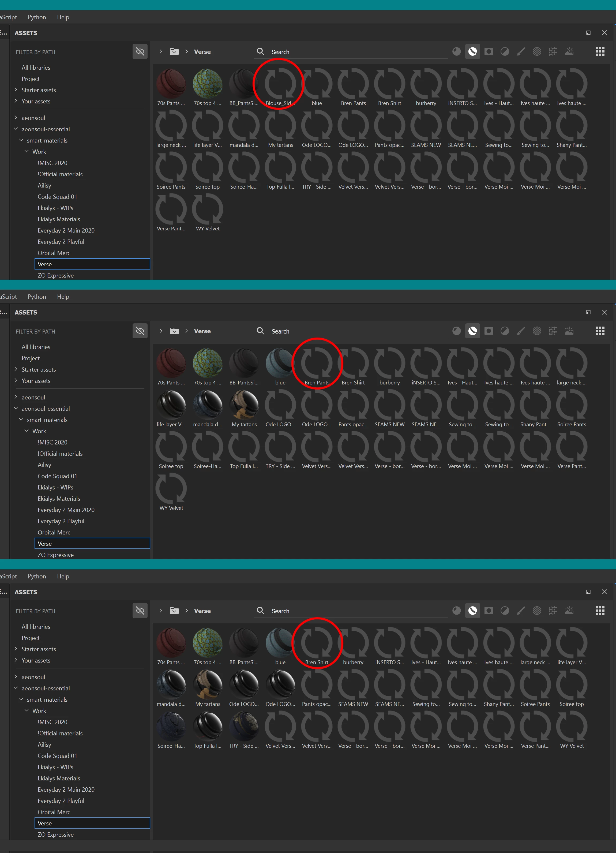Select Materials filter icon in top assets panel

pyautogui.click(x=456, y=51)
